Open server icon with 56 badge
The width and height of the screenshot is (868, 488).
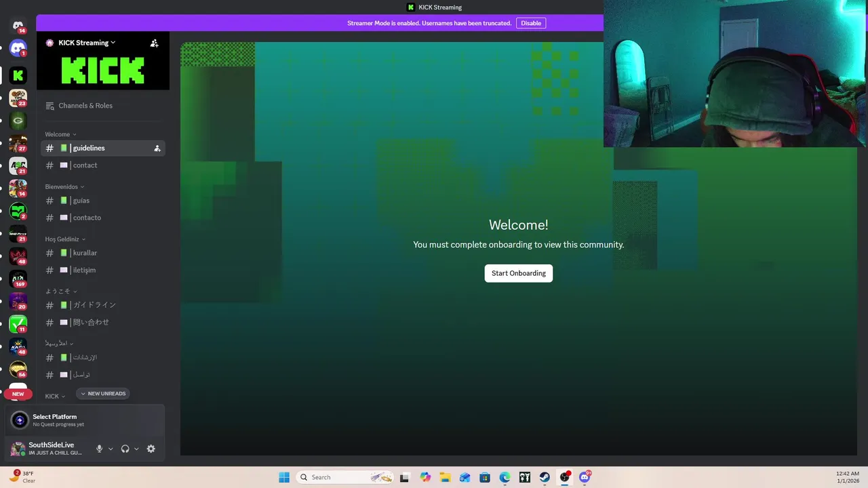[x=18, y=369]
